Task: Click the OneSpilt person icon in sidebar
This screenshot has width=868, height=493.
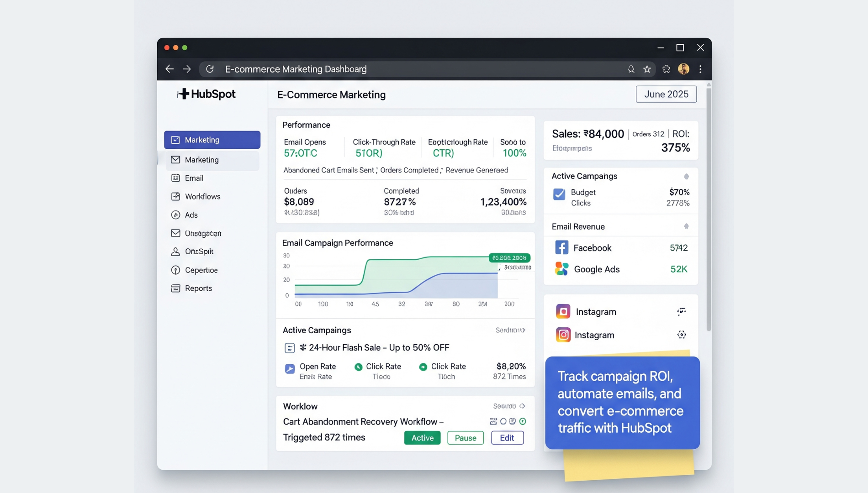Action: (175, 252)
